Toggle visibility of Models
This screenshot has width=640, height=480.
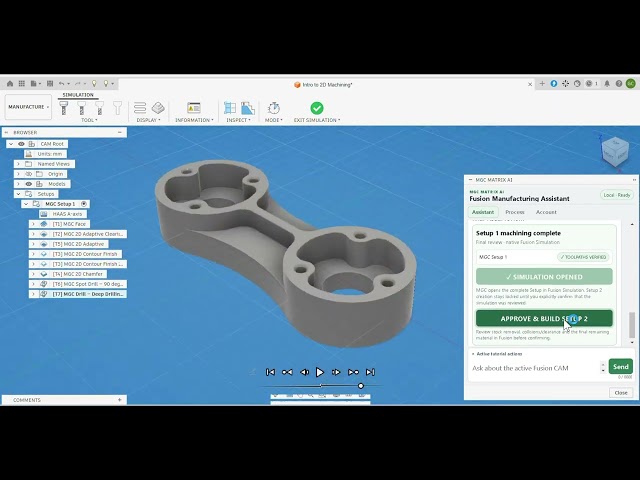[29, 184]
